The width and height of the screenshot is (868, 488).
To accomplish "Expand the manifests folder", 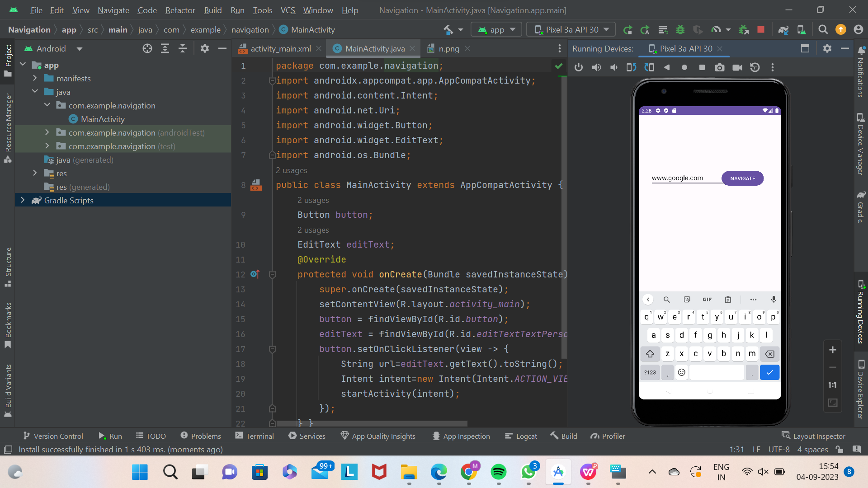I will (35, 78).
